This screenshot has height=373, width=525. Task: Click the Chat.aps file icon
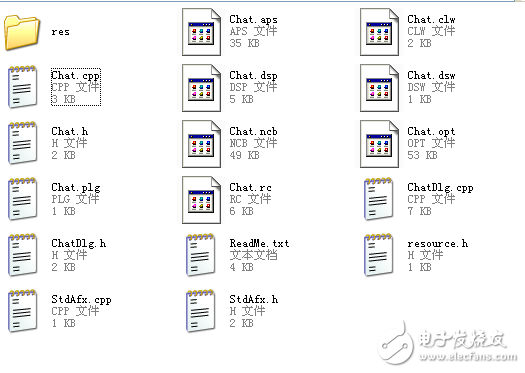(x=201, y=32)
